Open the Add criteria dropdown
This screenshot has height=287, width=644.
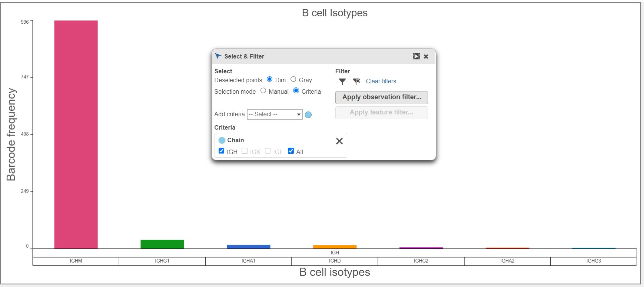275,114
